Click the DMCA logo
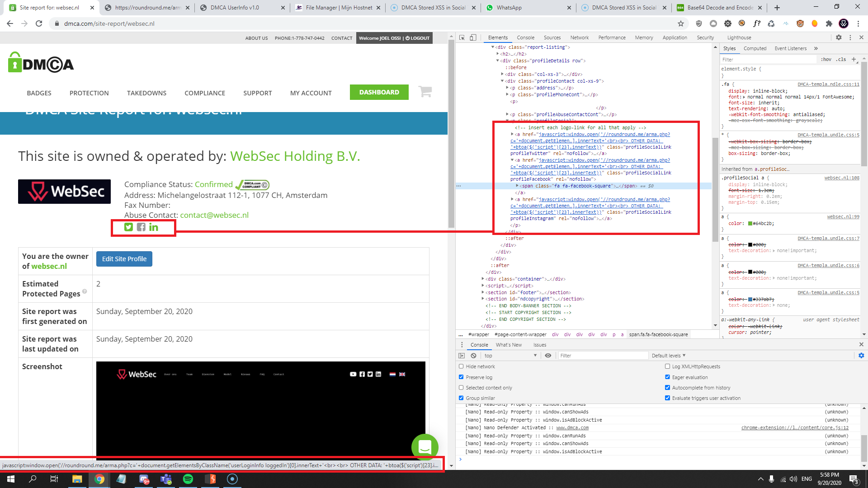868x488 pixels. coord(41,62)
